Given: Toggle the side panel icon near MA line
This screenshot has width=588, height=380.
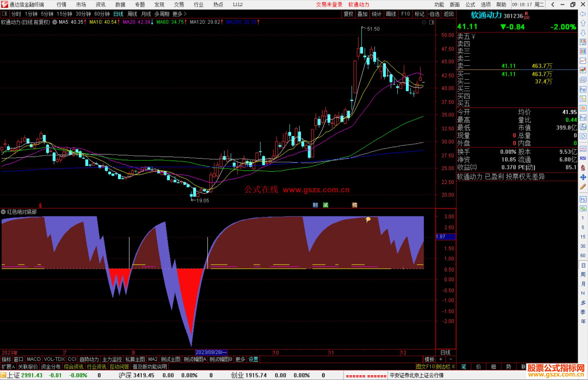Looking at the screenshot, I should coord(431,22).
